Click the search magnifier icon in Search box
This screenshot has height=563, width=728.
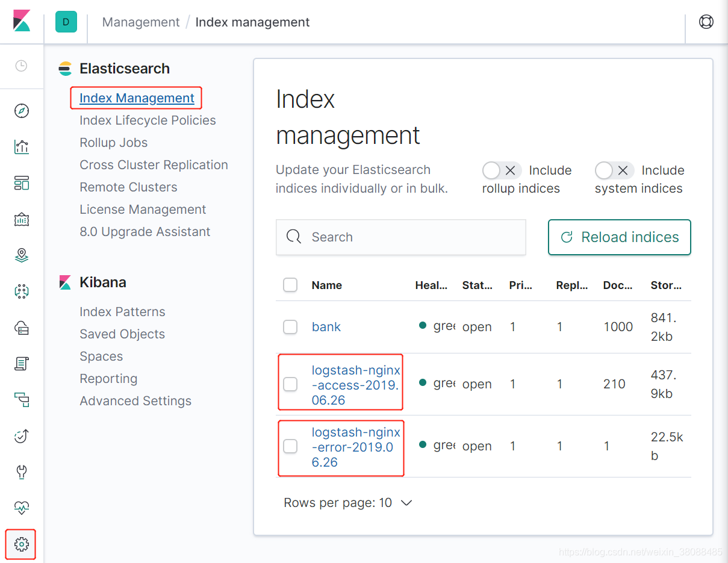294,237
